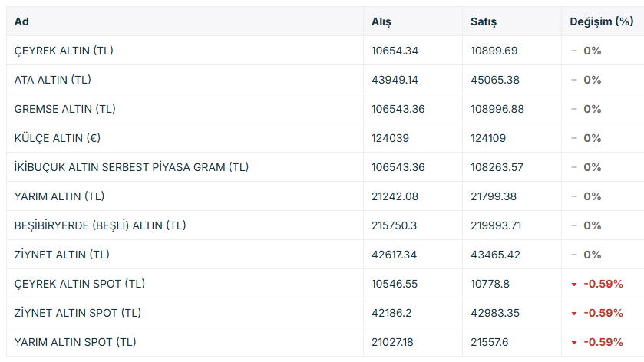Click the red down arrow for ZİYNET ALTIN SPOT
Image resolution: width=644 pixels, height=362 pixels.
(x=574, y=313)
